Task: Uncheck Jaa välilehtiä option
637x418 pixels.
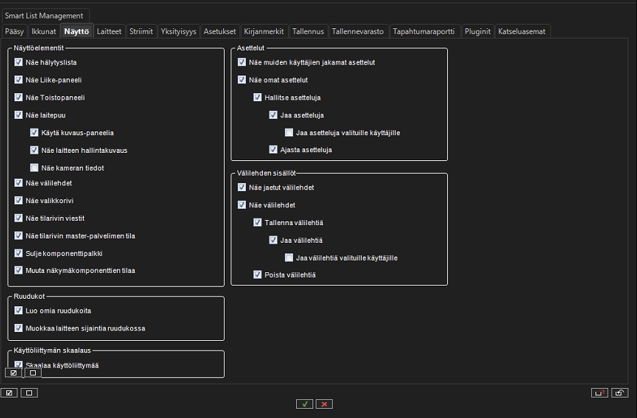Action: point(273,240)
